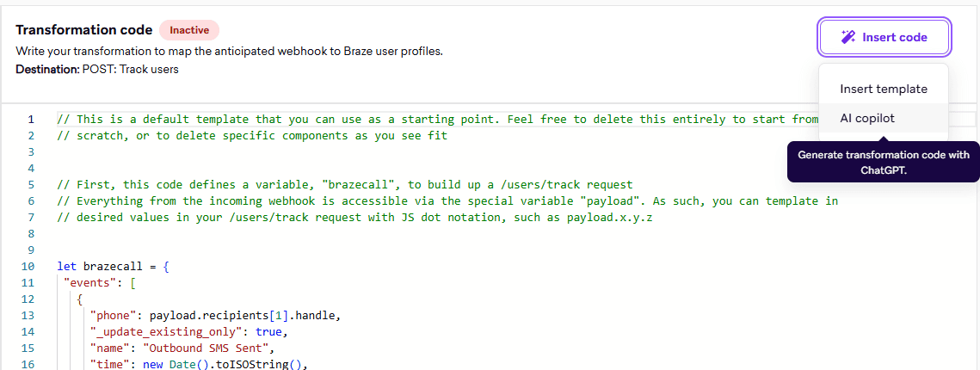This screenshot has height=370, width=980.
Task: Click the "Outbound SMS Sent" string value
Action: coord(209,348)
